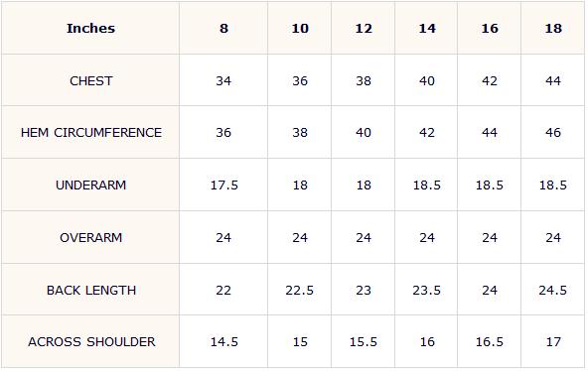
Task: Click the ACROSS SHOULDER row label
Action: [91, 342]
